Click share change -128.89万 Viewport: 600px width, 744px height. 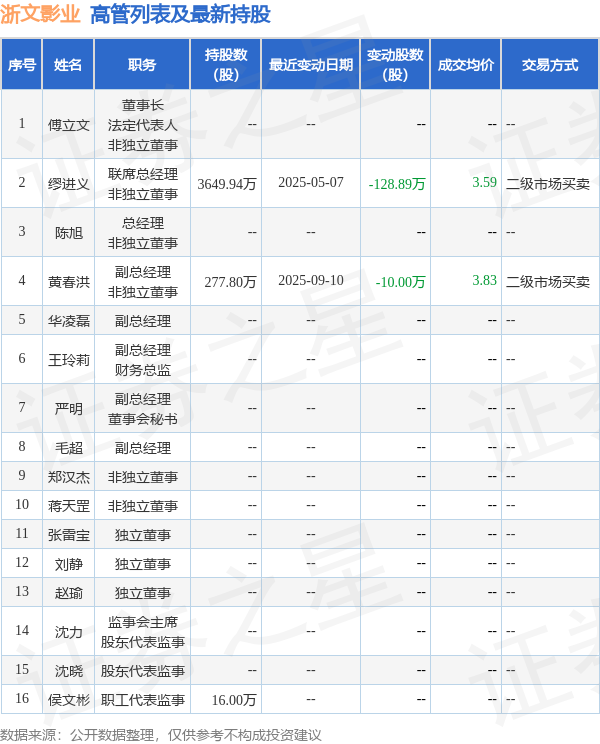(397, 184)
